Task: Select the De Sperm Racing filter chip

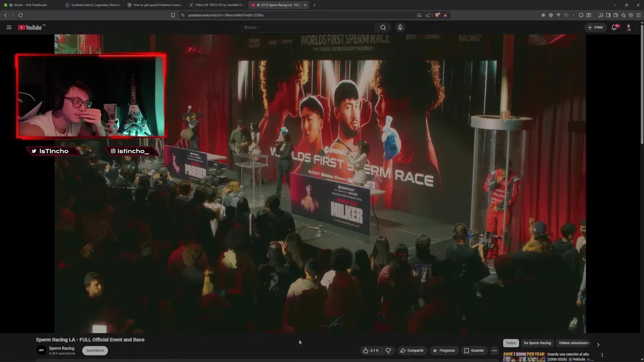Action: point(537,343)
